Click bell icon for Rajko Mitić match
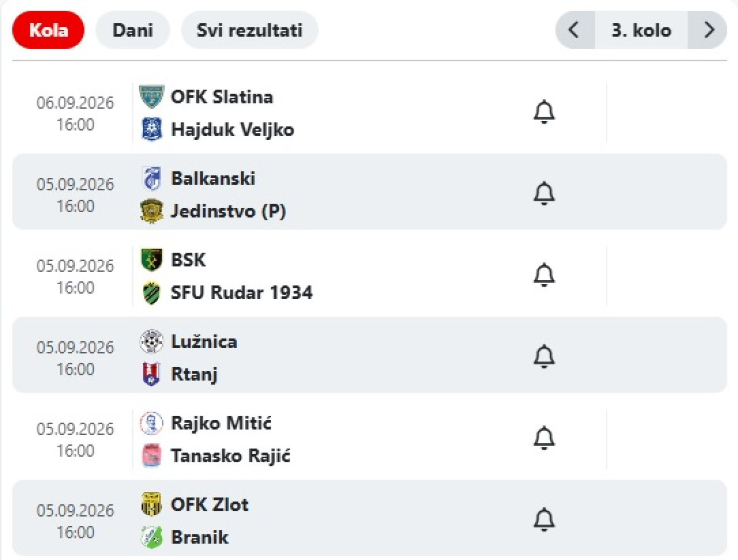The image size is (738, 560). click(544, 438)
